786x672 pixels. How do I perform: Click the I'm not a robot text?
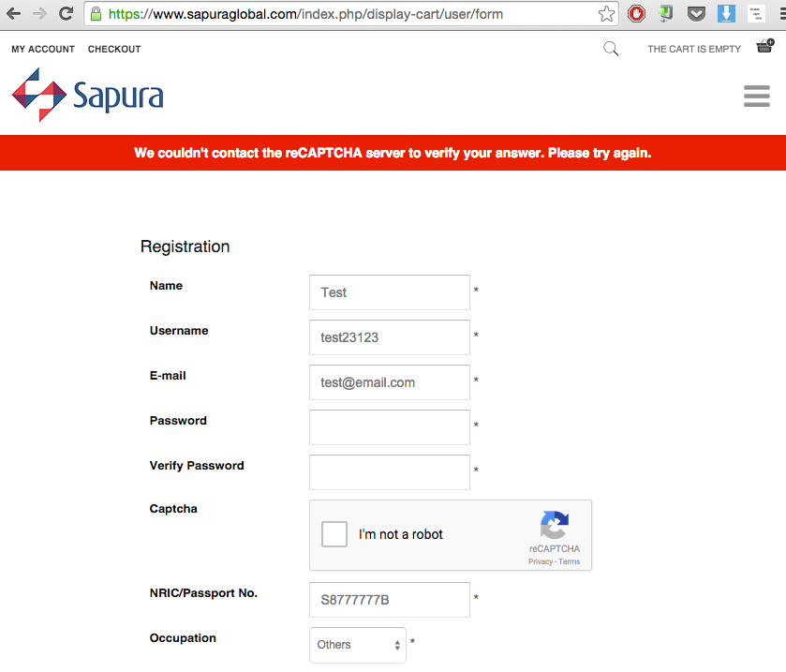tap(401, 534)
